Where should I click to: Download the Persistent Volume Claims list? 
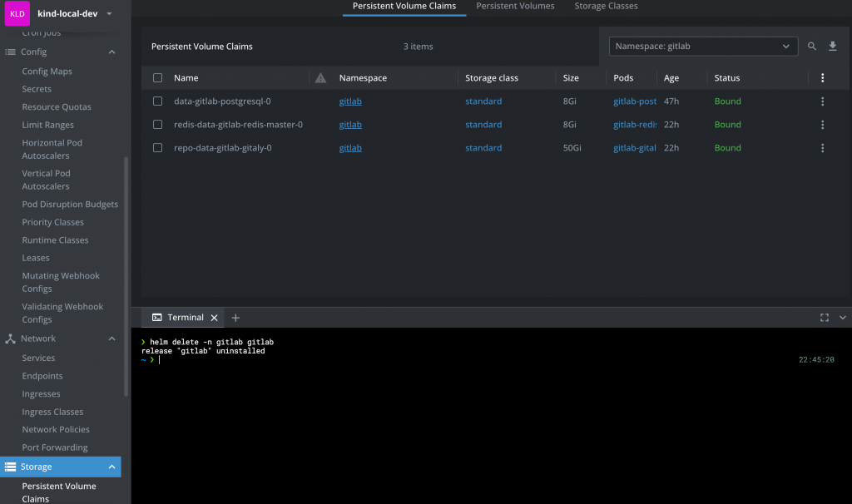click(x=832, y=47)
